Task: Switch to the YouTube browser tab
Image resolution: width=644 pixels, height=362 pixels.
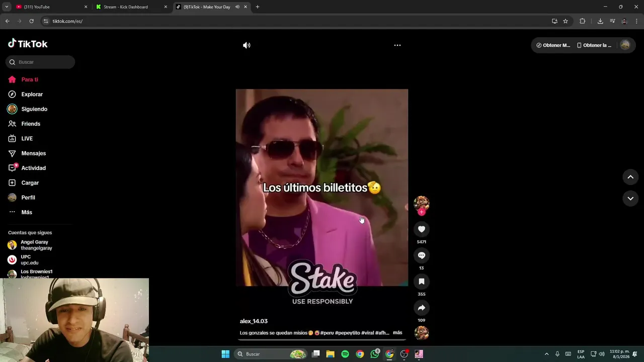Action: 50,7
